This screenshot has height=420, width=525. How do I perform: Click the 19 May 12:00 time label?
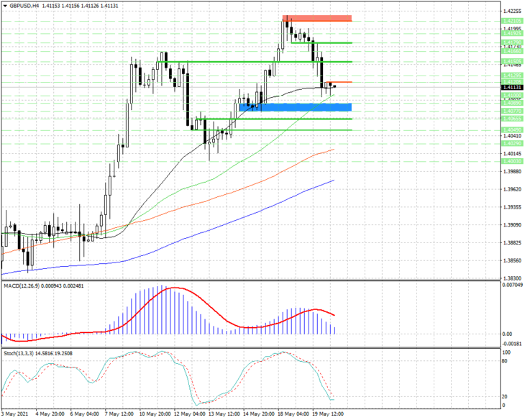point(329,414)
